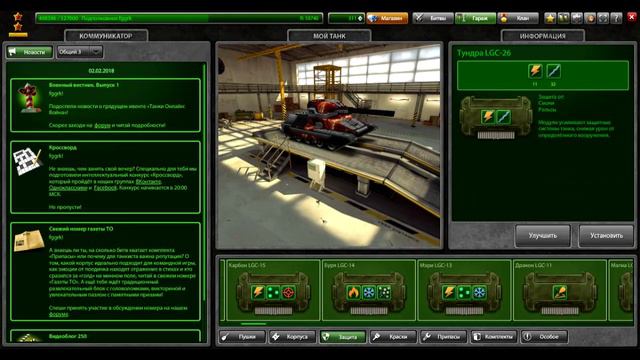The width and height of the screenshot is (640, 360).
Task: Open the Facebook link in Кроссворд news
Action: pos(105,188)
